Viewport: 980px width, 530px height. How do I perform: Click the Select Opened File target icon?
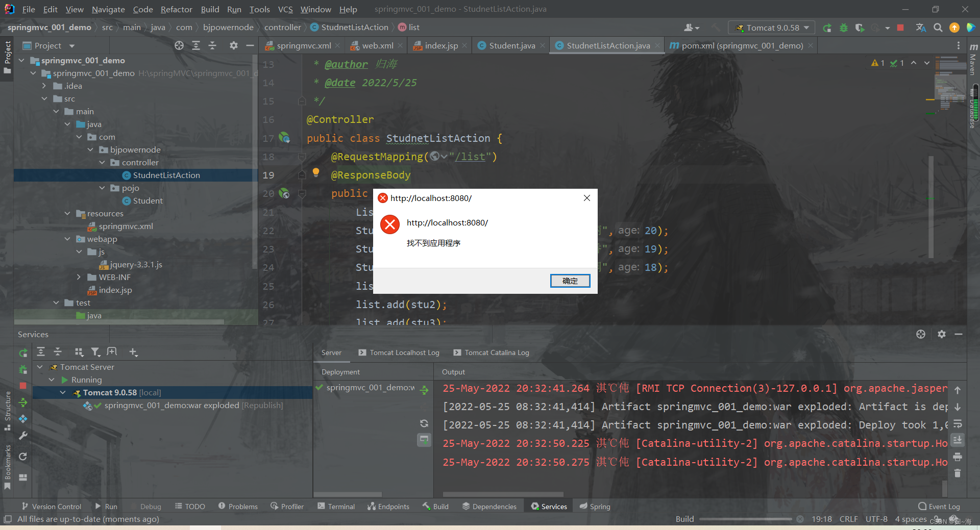pos(179,45)
